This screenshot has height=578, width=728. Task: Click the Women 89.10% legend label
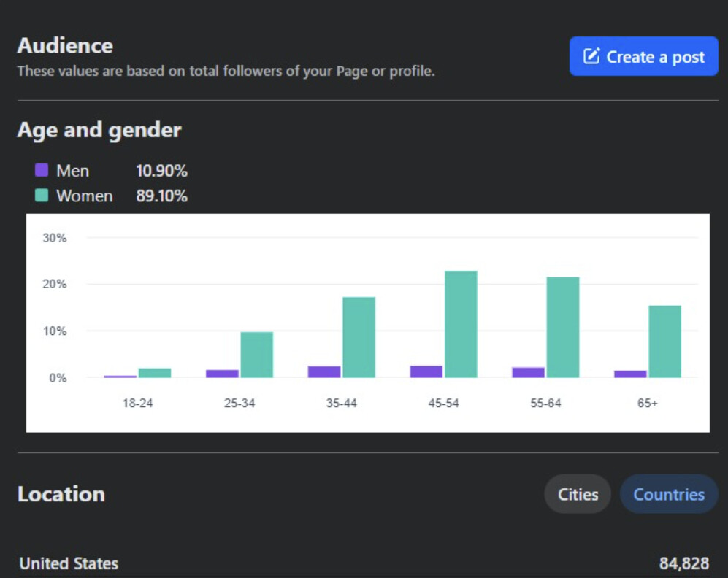click(x=122, y=196)
